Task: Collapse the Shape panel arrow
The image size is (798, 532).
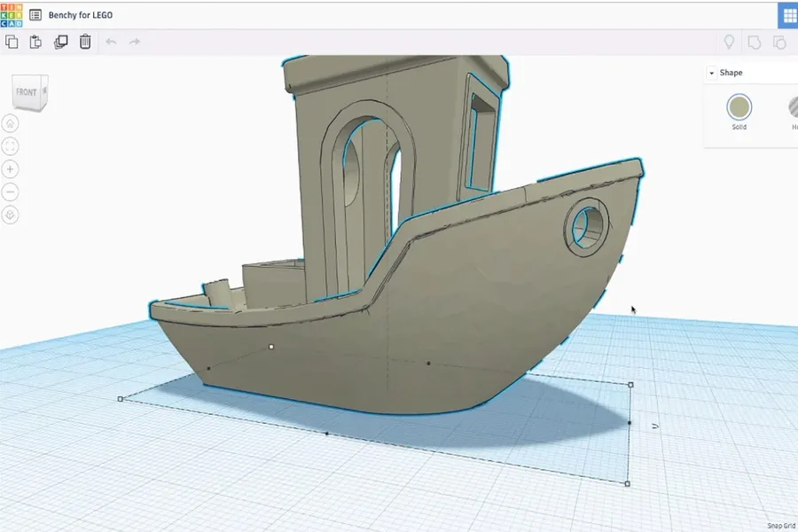Action: (x=711, y=74)
